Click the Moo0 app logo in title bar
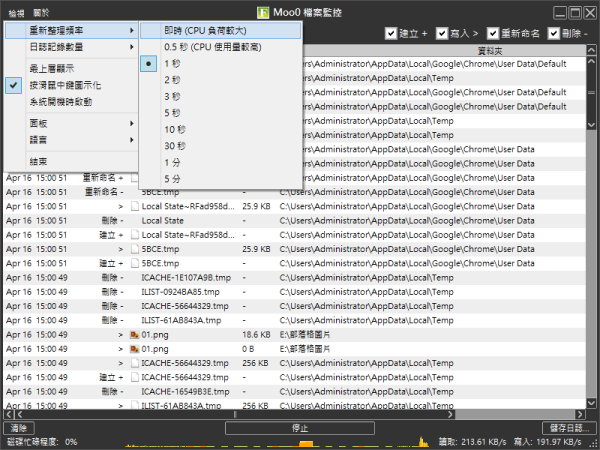Screen dimensions: 600x450 coord(263,12)
